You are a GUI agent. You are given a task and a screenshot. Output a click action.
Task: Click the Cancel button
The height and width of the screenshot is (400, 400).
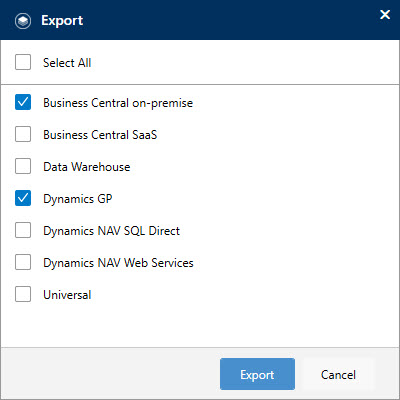(338, 374)
